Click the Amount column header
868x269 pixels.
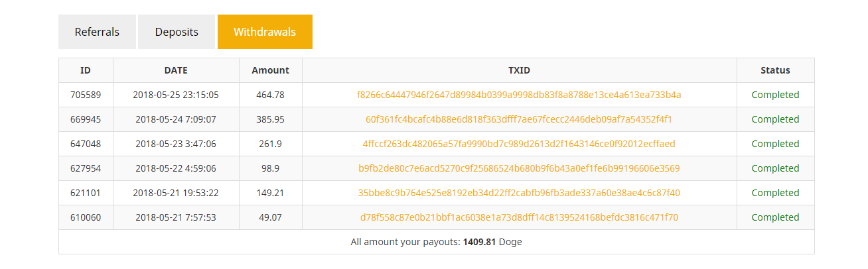coord(270,70)
